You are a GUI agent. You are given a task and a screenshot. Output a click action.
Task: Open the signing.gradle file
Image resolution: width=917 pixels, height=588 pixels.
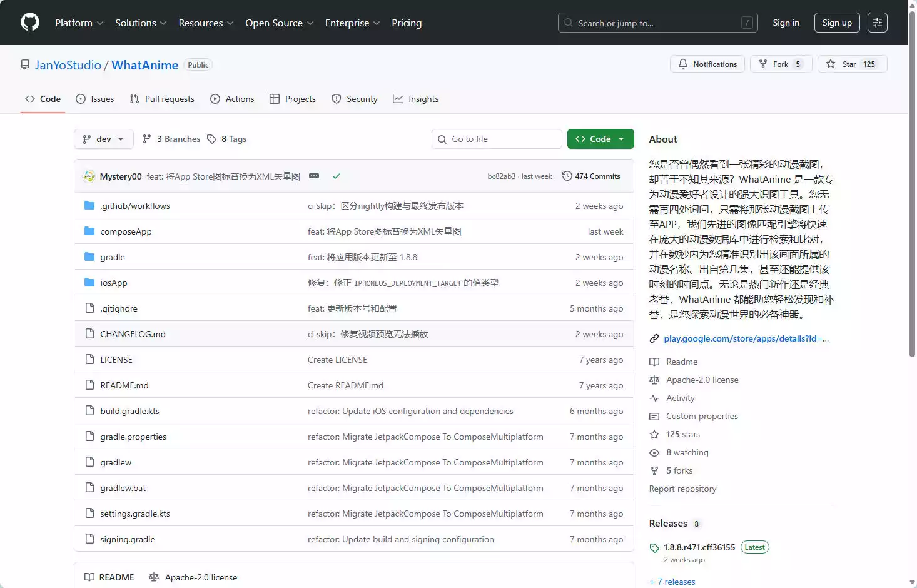click(128, 539)
